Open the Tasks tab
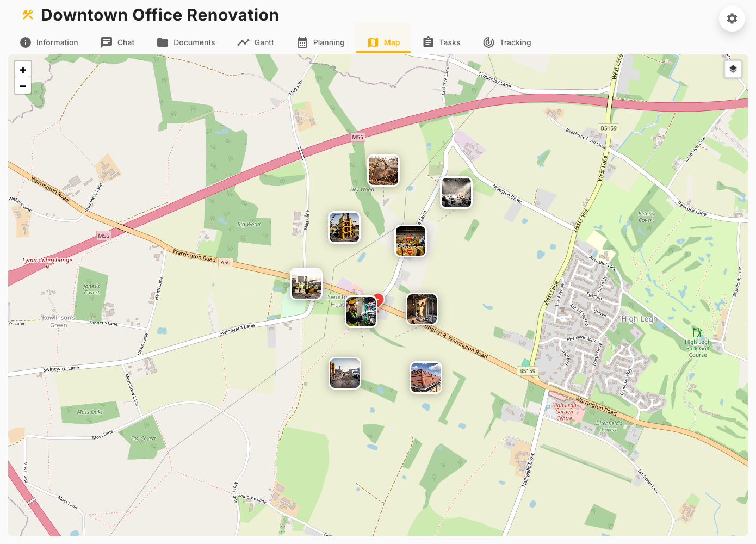 pos(442,42)
